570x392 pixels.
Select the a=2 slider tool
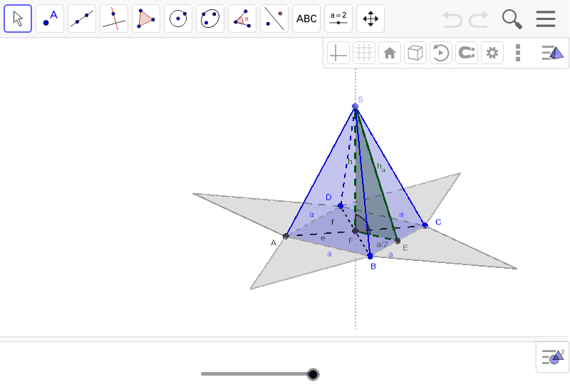click(338, 19)
